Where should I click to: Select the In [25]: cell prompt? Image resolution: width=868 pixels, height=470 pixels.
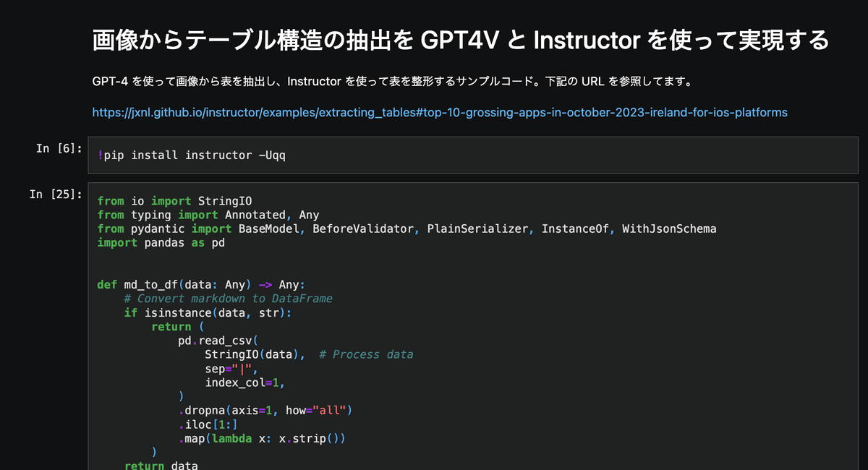pyautogui.click(x=56, y=194)
